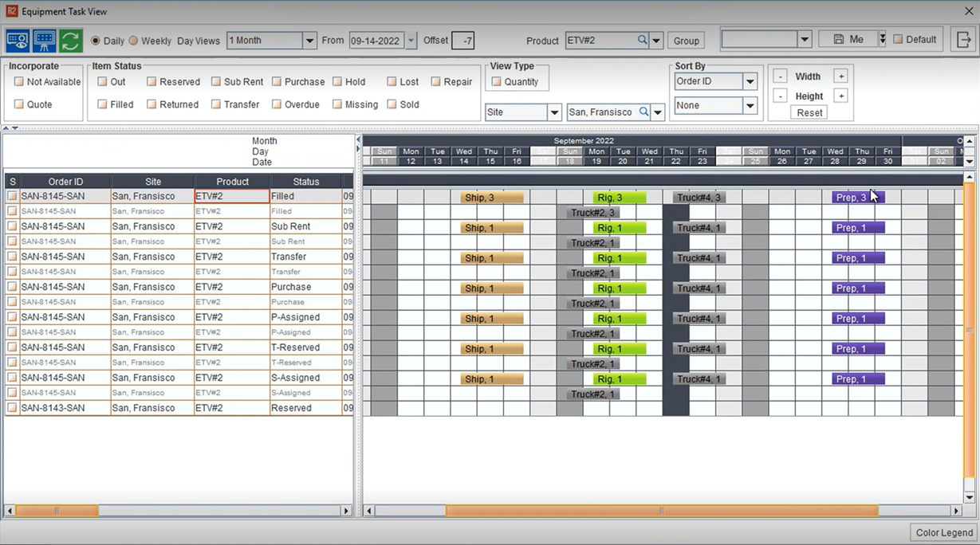The height and width of the screenshot is (545, 980).
Task: Click the magnifier in San, Fransisco field
Action: [x=643, y=112]
